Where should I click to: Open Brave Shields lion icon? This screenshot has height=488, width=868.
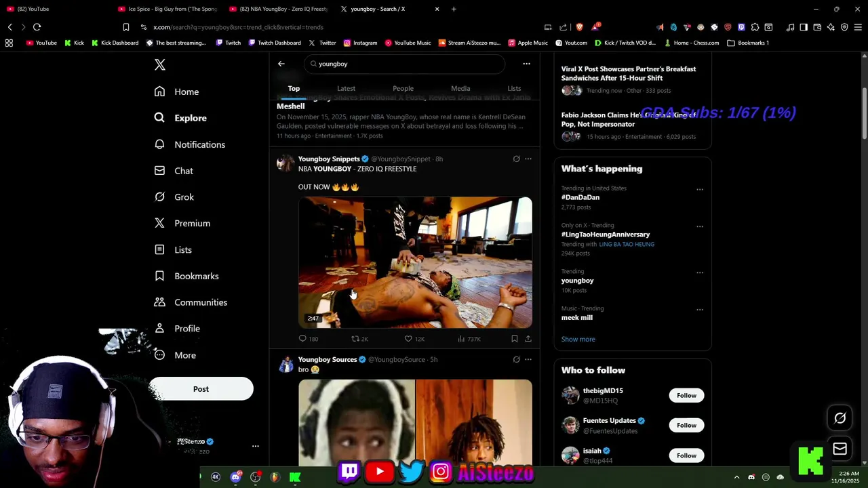point(579,27)
